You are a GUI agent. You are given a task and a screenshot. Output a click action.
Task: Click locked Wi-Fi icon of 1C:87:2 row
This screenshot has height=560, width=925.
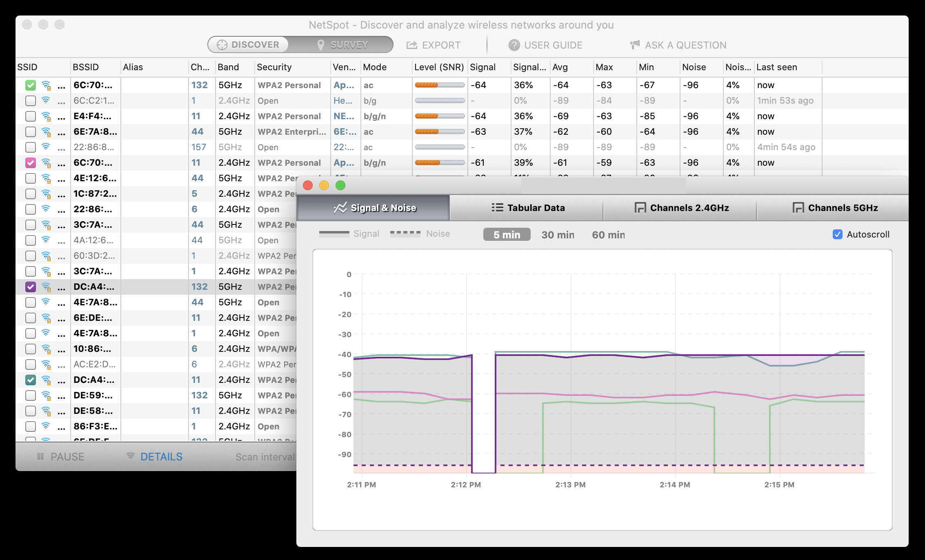(x=46, y=194)
